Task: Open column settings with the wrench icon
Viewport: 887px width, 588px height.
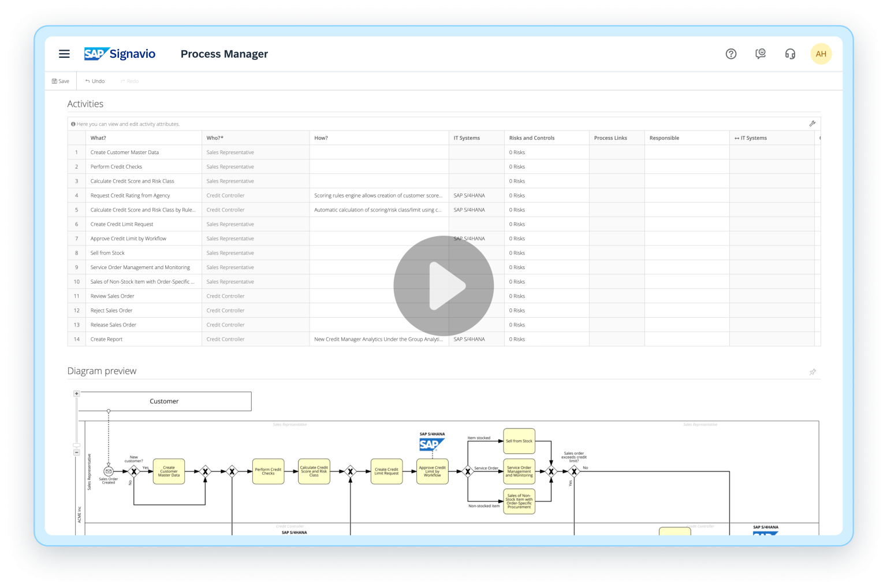Action: (813, 124)
